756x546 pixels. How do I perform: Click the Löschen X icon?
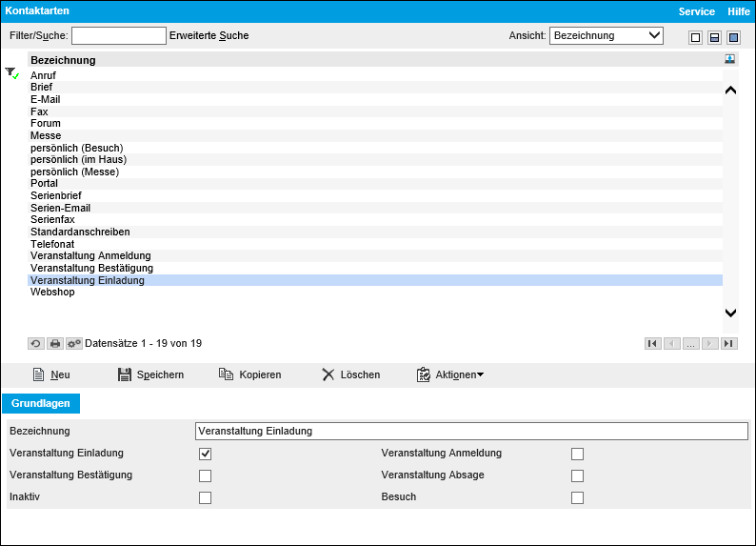coord(328,374)
